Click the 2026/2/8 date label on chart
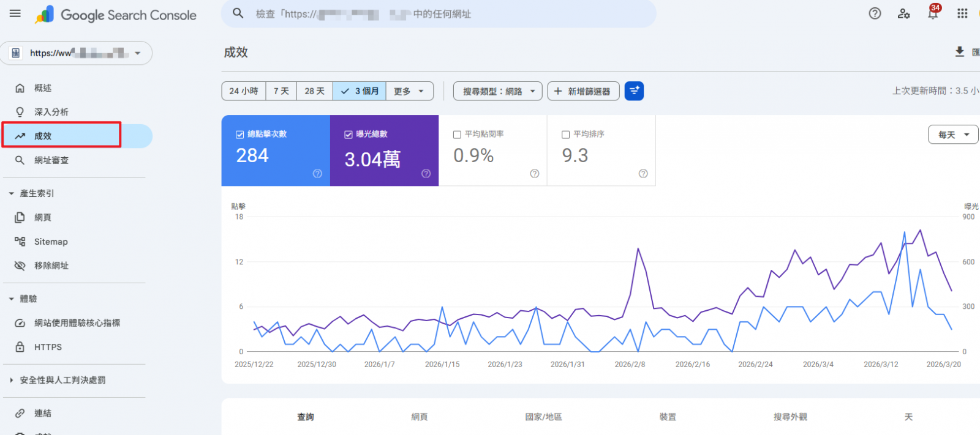 pos(630,364)
